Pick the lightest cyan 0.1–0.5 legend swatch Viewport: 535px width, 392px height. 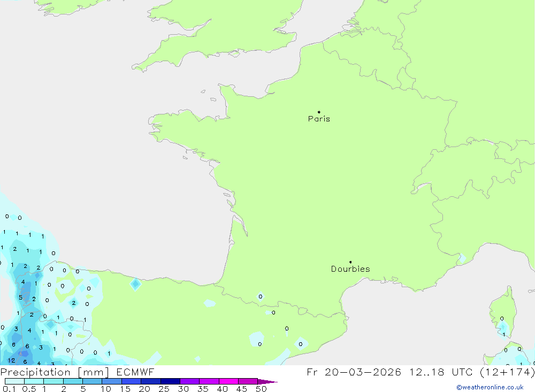14,381
